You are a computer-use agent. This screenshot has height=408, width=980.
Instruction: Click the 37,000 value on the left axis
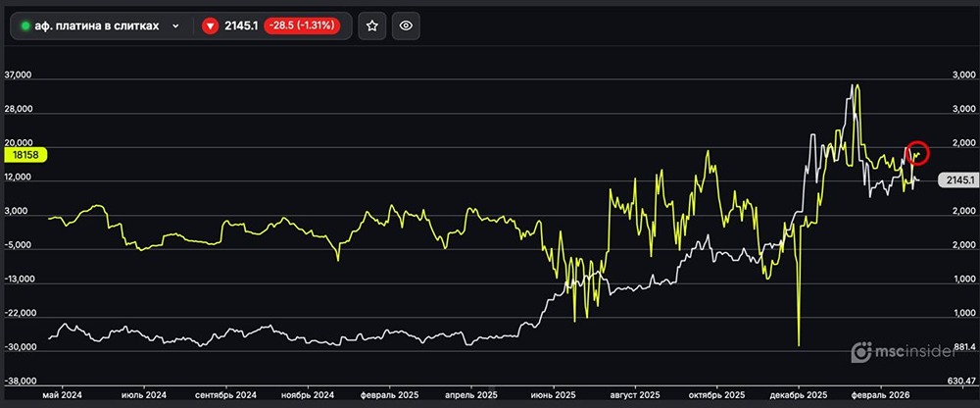[20, 76]
